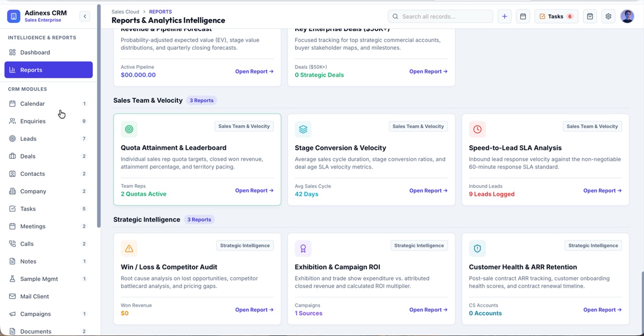Image resolution: width=644 pixels, height=336 pixels.
Task: Click the Calls phone icon in sidebar
Action: point(13,244)
